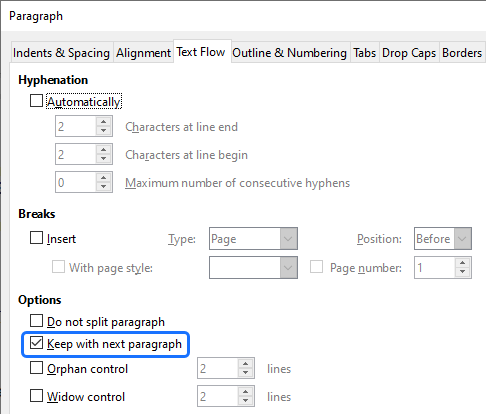
Task: Open the Alignment tab
Action: tap(143, 53)
